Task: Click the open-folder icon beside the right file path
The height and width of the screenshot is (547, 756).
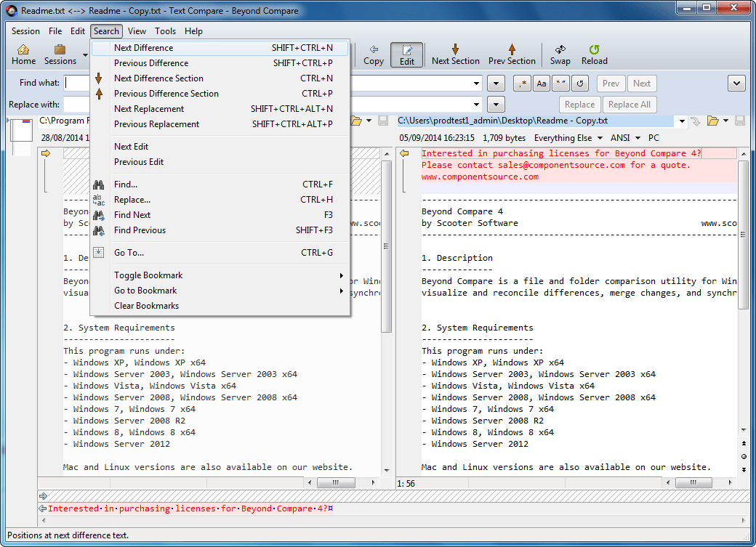Action: (x=713, y=121)
